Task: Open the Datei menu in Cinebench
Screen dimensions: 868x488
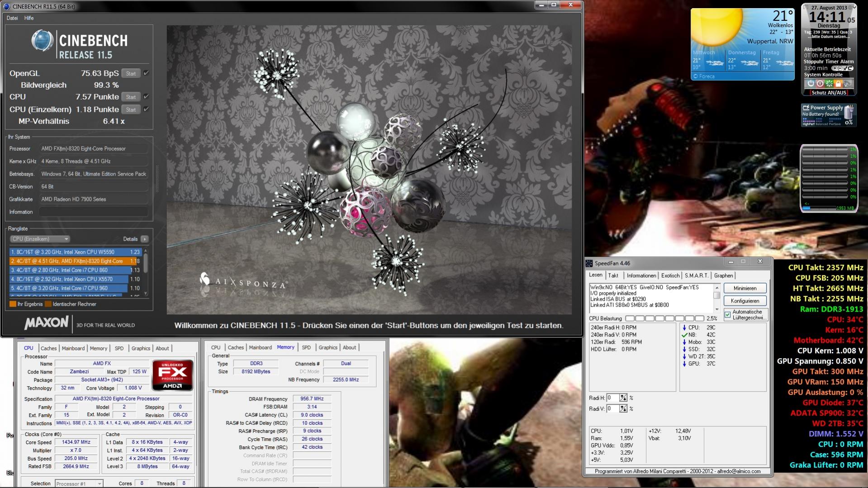Action: [x=12, y=18]
